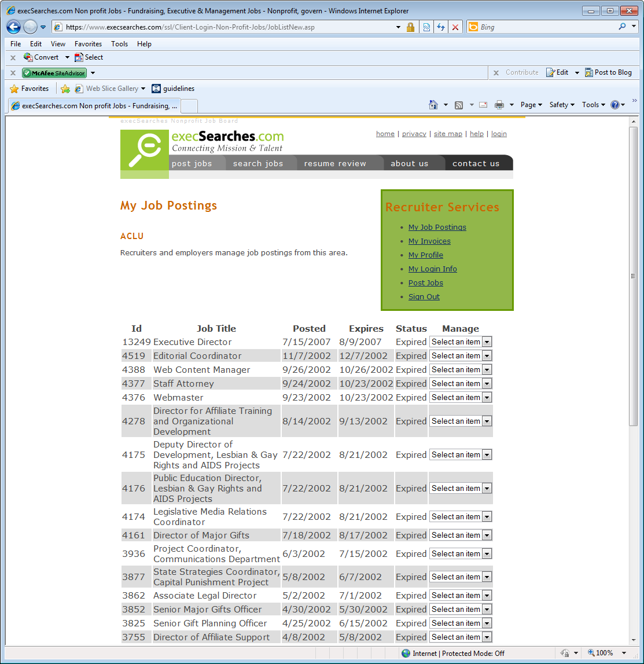Open Manage dropdown for Associate Legal Director
Viewport: 644px width, 664px height.
point(461,595)
